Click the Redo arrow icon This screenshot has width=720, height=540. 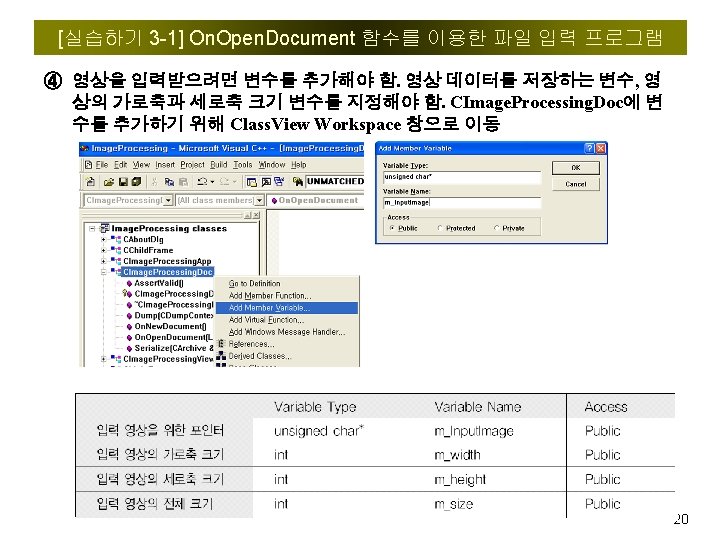(224, 182)
